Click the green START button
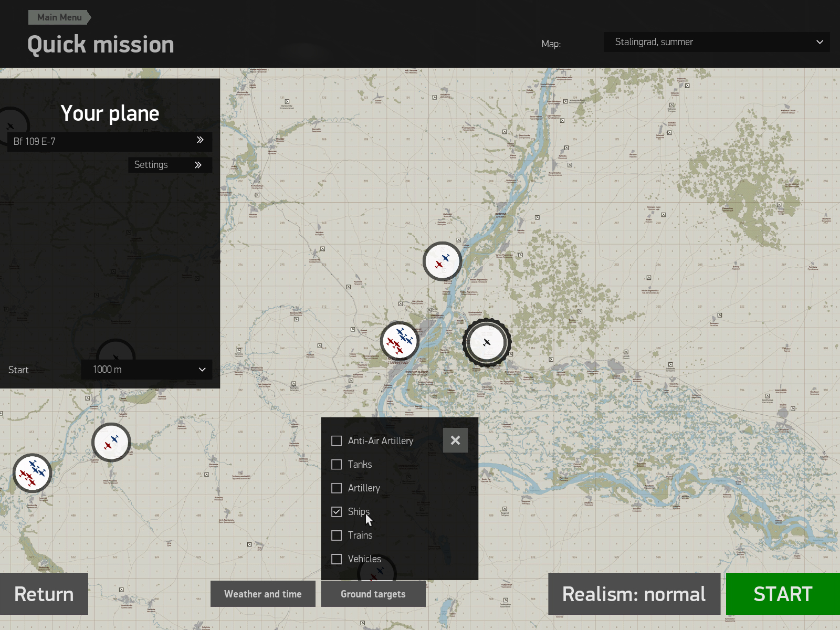This screenshot has height=630, width=840. 783,594
